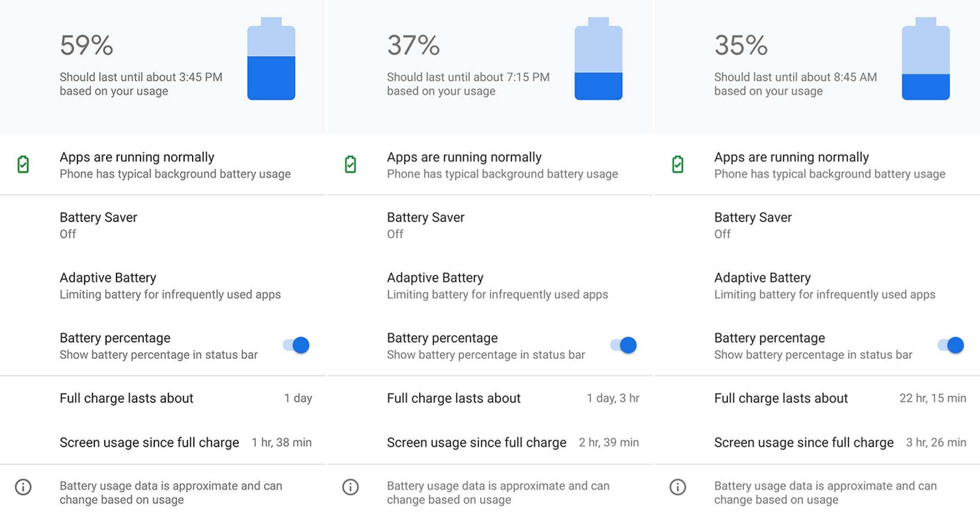Disable Battery percentage switch in 37% panel
This screenshot has height=513, width=980.
pos(623,345)
